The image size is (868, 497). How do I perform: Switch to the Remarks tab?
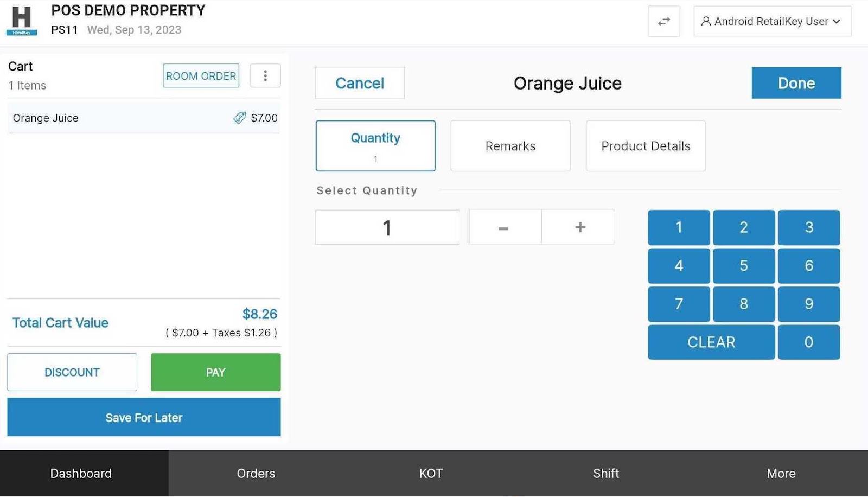510,146
